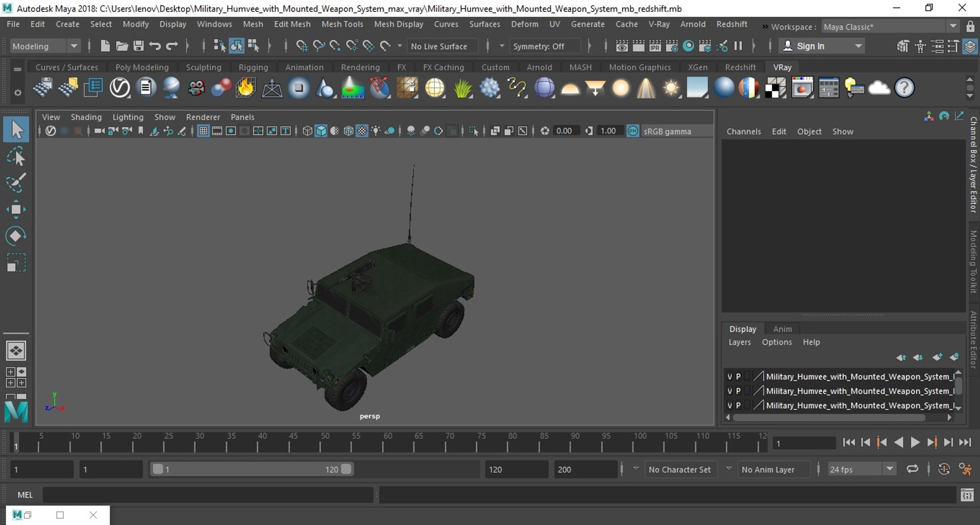Open layer editor Options menu
The image size is (980, 525).
(777, 342)
